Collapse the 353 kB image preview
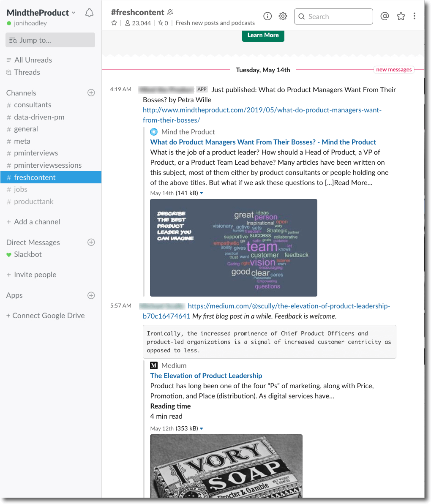Image resolution: width=431 pixels, height=504 pixels. click(202, 428)
